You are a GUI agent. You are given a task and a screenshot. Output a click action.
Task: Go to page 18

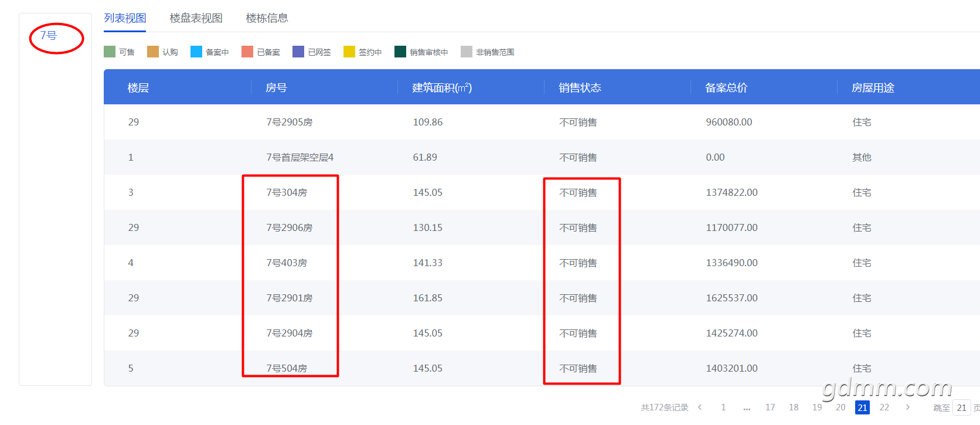794,407
